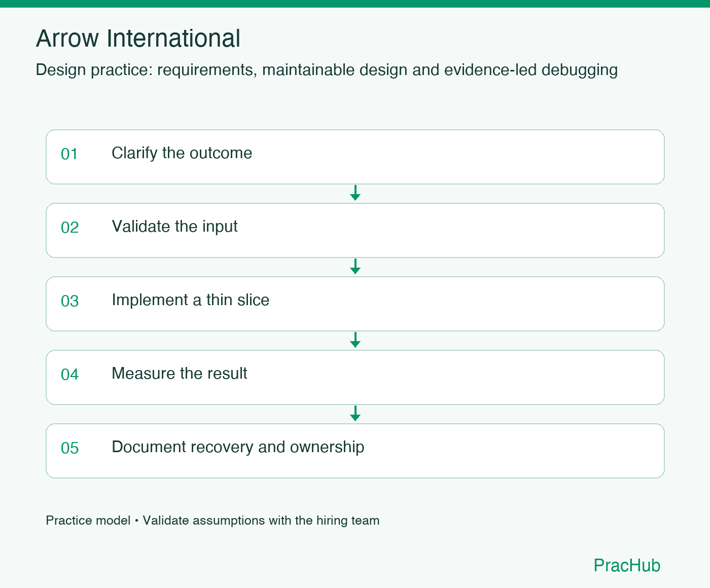Click step number 01
The width and height of the screenshot is (710, 588).
(69, 154)
